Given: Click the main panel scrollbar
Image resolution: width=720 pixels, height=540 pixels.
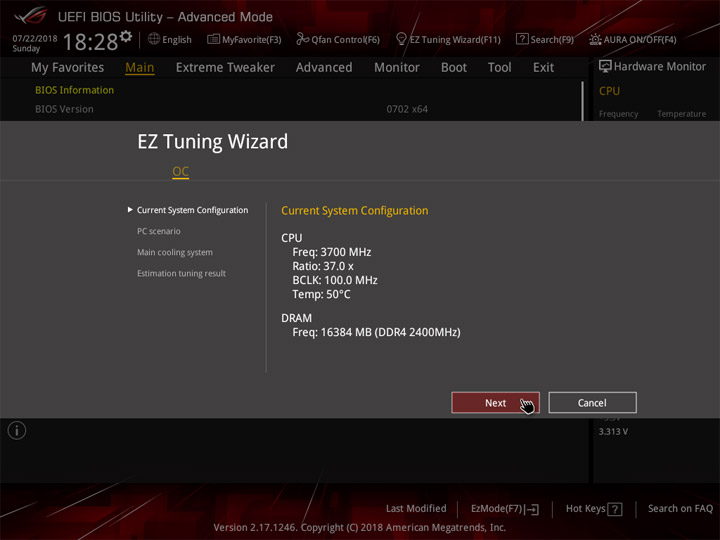Looking at the screenshot, I should click(x=583, y=101).
